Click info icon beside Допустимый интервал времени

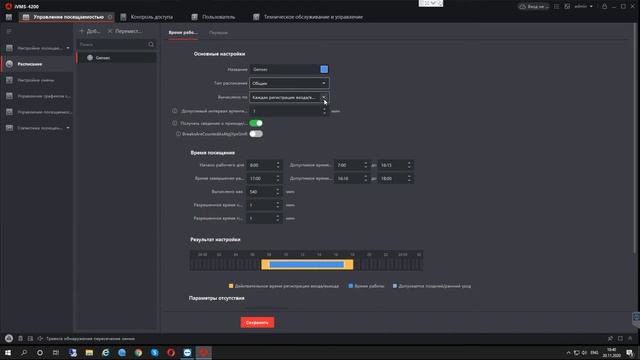175,111
